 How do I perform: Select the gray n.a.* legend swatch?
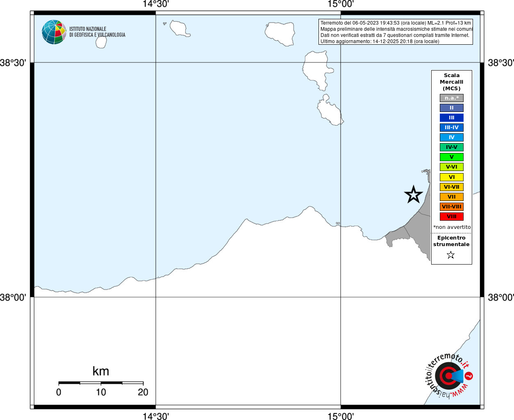pyautogui.click(x=452, y=98)
